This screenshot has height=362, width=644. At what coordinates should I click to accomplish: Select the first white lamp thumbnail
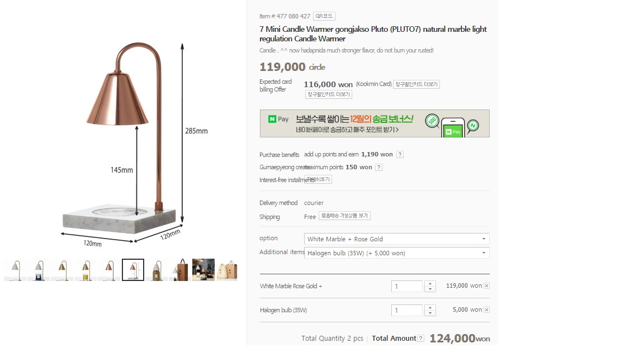15,270
